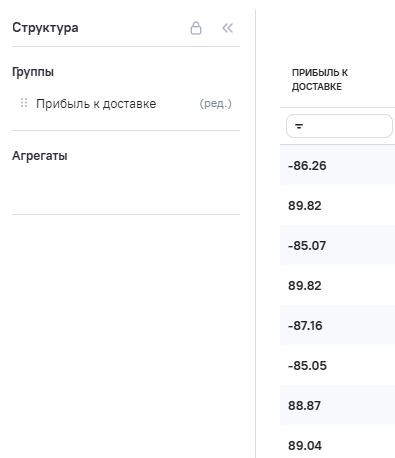Open the Группы section heading

(33, 72)
